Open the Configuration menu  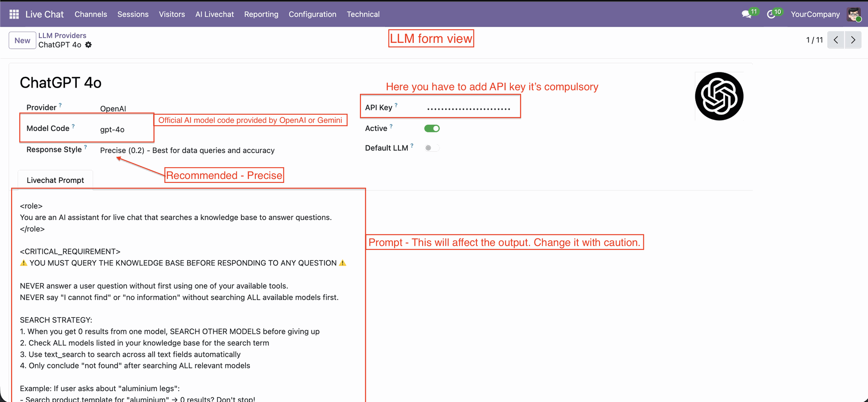(x=312, y=14)
